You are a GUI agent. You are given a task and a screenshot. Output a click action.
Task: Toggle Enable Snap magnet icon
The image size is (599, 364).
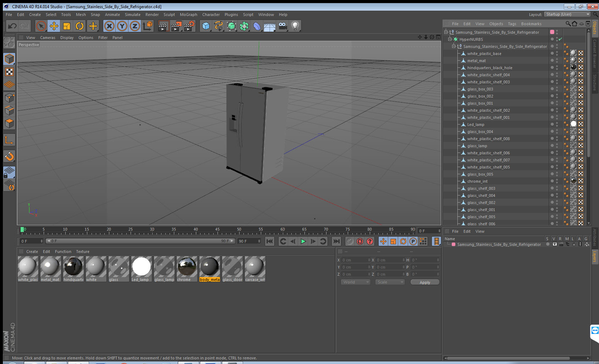click(x=9, y=156)
